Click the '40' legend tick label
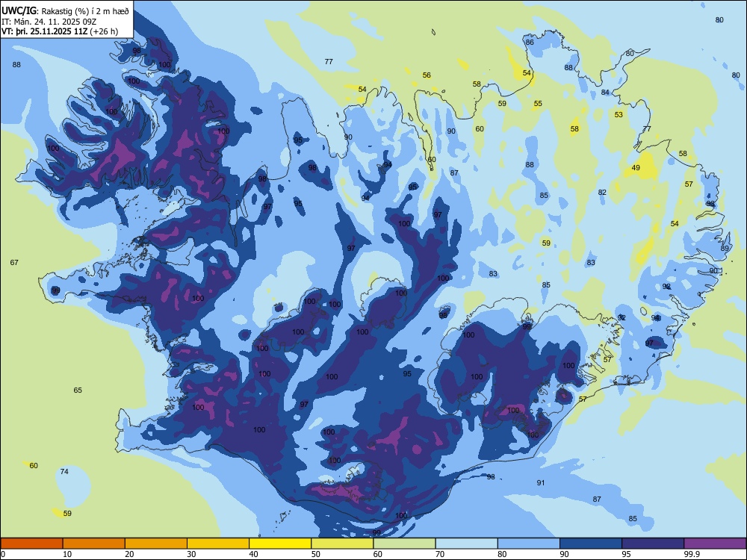Viewport: 747px width, 560px height. click(x=254, y=554)
